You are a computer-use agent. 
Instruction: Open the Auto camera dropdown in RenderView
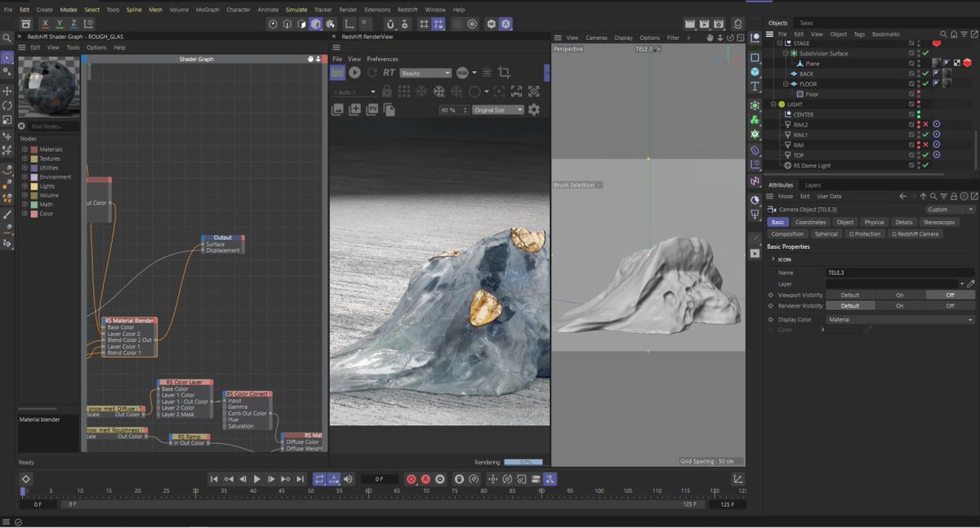[x=354, y=91]
